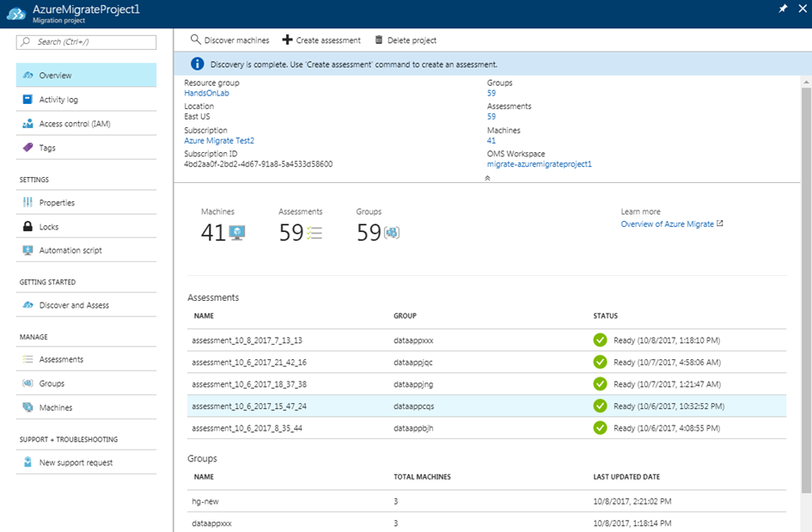
Task: Click the Delete project trash icon
Action: coord(379,40)
